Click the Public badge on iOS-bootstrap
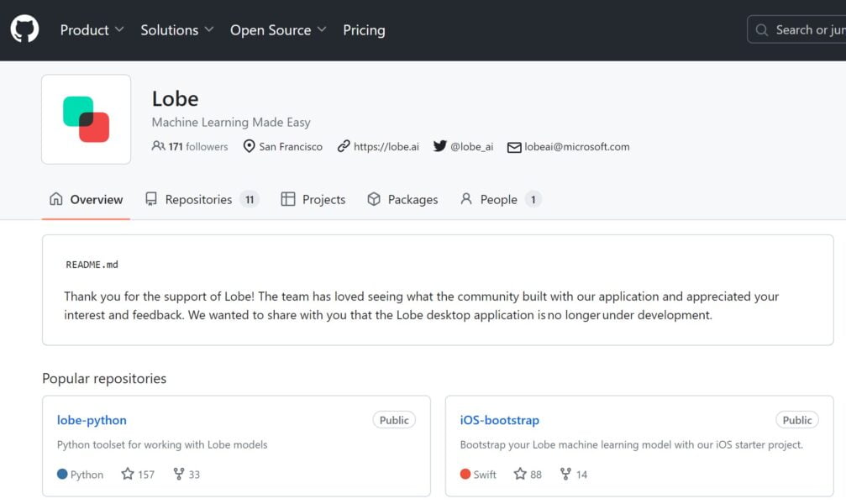Screen dimensions: 846x504 point(797,420)
